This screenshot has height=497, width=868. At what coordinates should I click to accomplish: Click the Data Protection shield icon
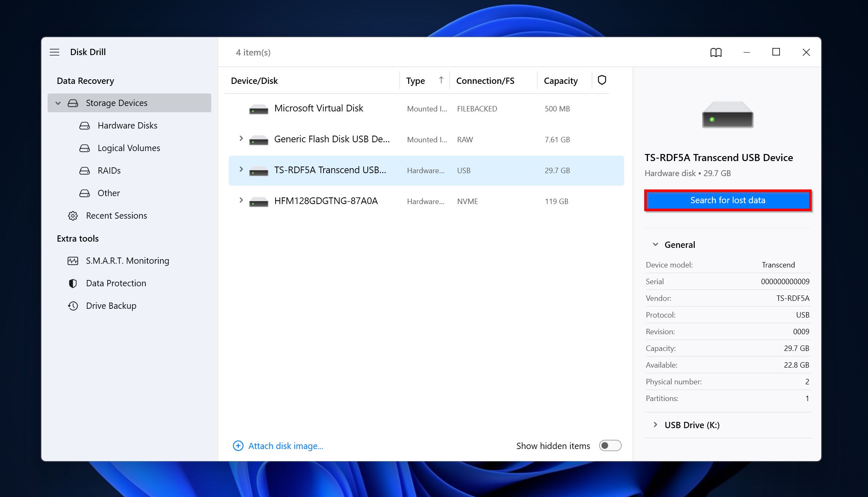point(73,283)
